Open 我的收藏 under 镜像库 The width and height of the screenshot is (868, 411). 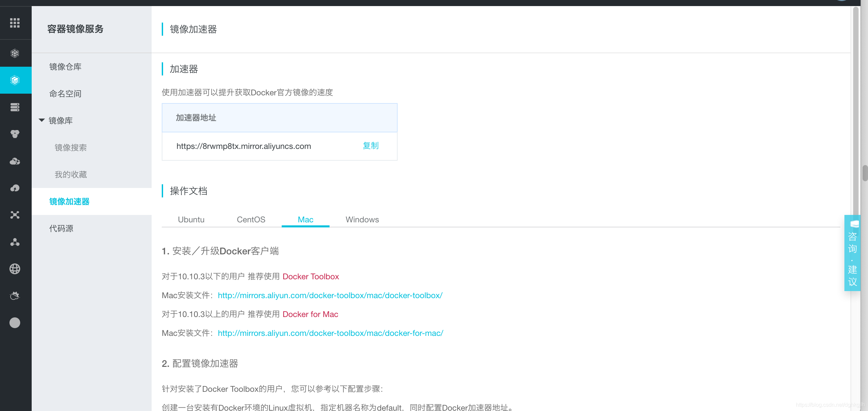click(71, 175)
